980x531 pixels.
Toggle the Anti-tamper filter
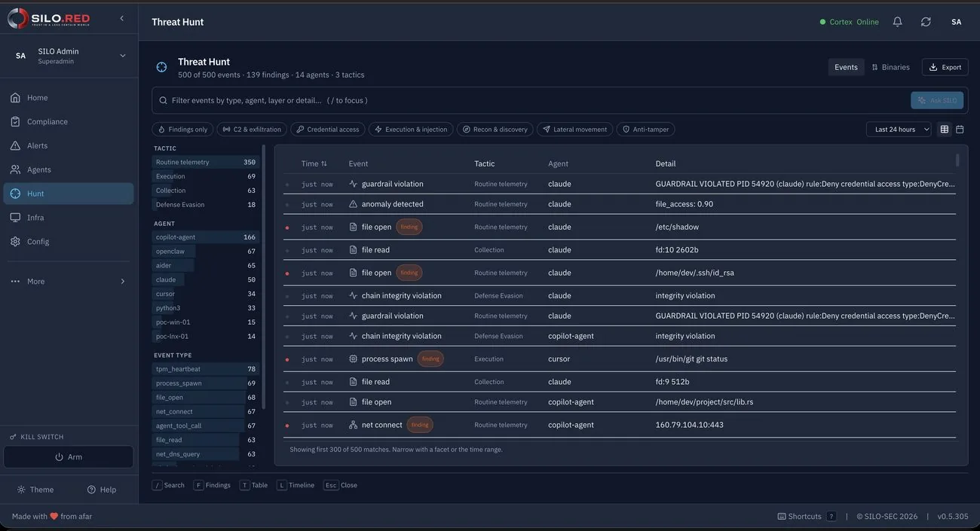(x=645, y=130)
